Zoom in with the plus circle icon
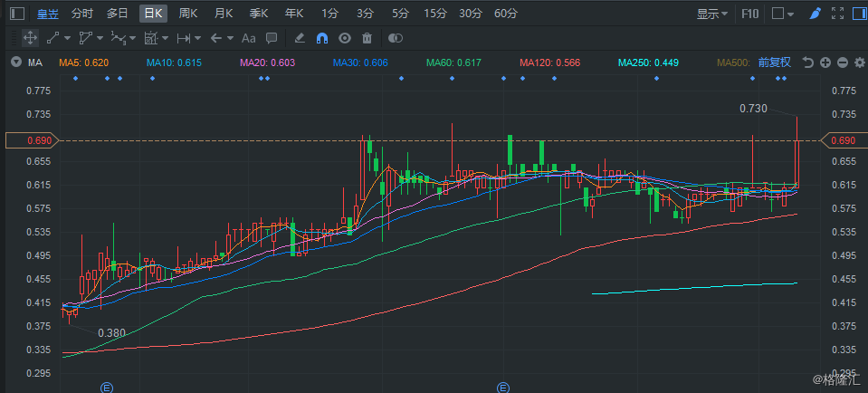Viewport: 868px width, 393px height. 825,62
